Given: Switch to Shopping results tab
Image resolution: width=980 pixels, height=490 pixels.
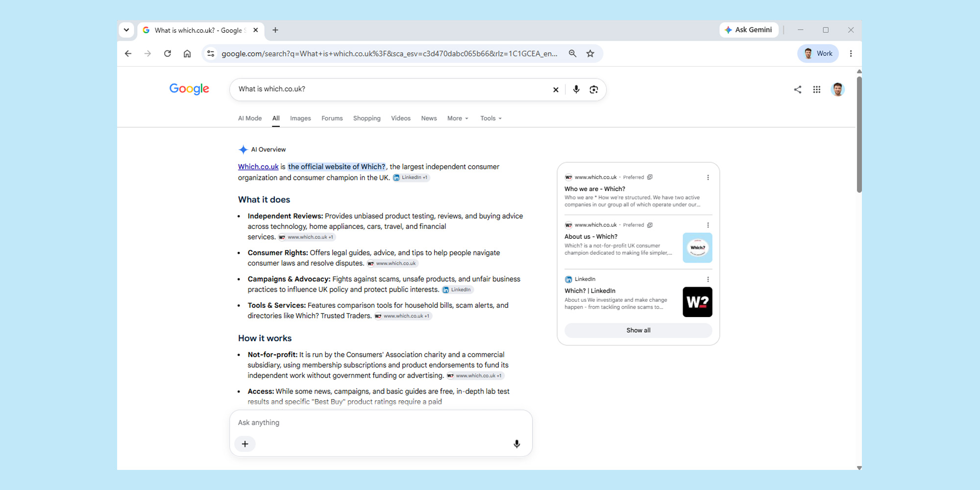Looking at the screenshot, I should [x=367, y=118].
